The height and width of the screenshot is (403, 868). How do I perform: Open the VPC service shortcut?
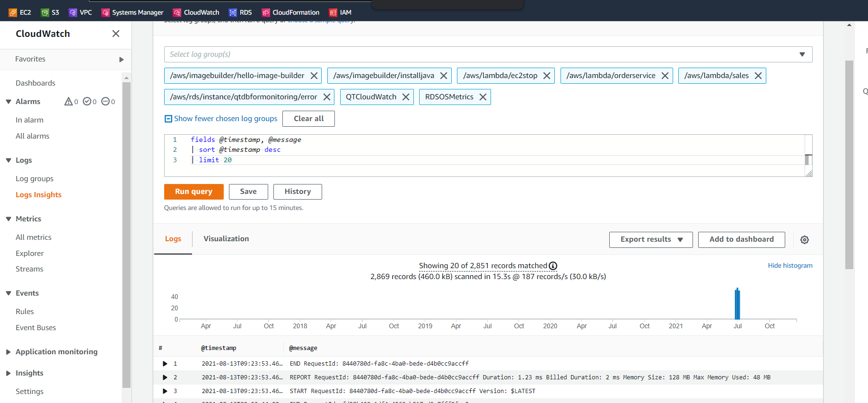80,12
